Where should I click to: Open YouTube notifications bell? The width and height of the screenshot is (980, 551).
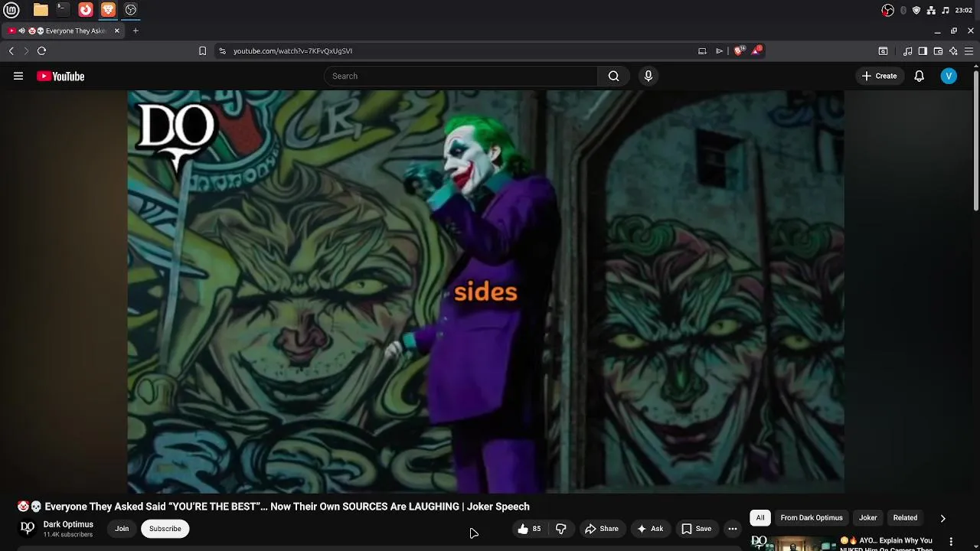[919, 76]
